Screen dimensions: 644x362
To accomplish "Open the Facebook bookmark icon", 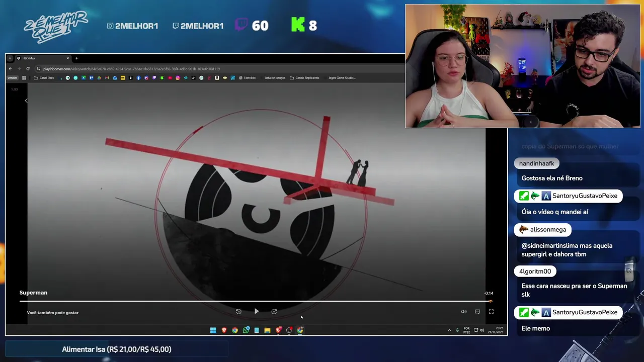I will pos(138,78).
